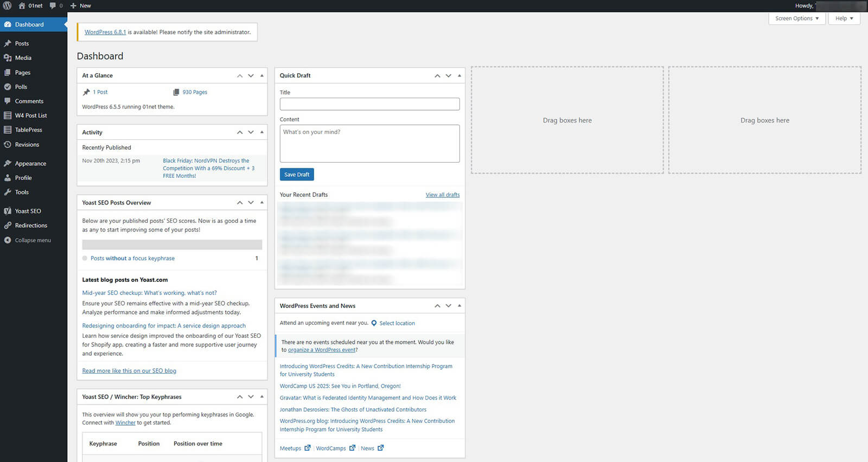Click external link icon beside Meetups
Screen dimensions: 868x462
308,448
